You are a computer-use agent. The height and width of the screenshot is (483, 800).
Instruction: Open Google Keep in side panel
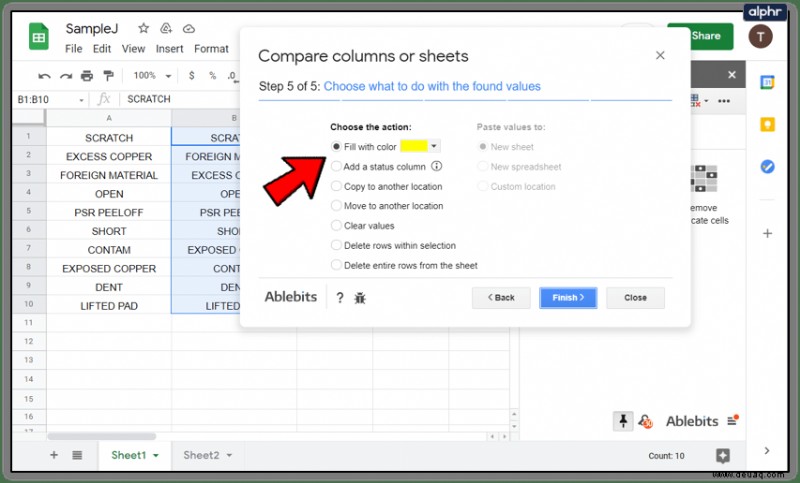(x=767, y=124)
